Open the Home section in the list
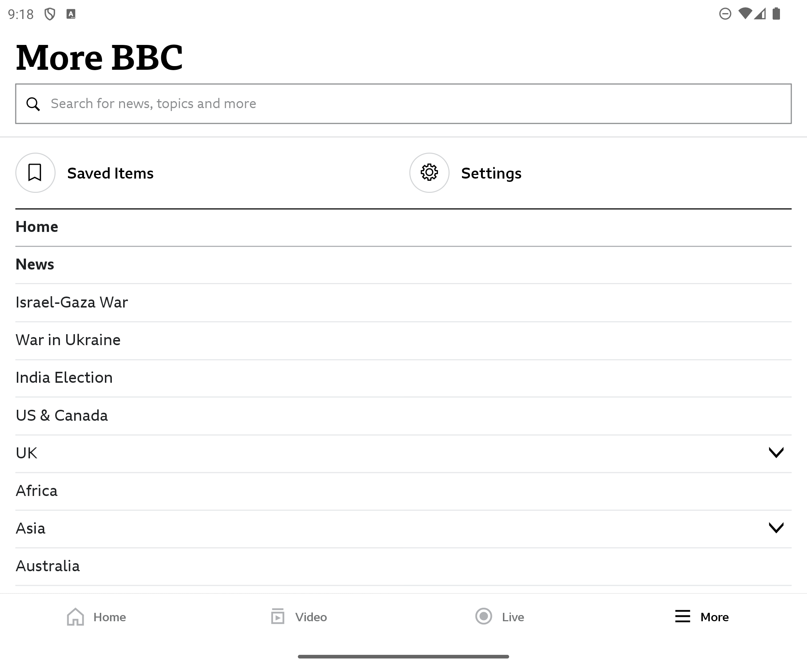 point(403,227)
